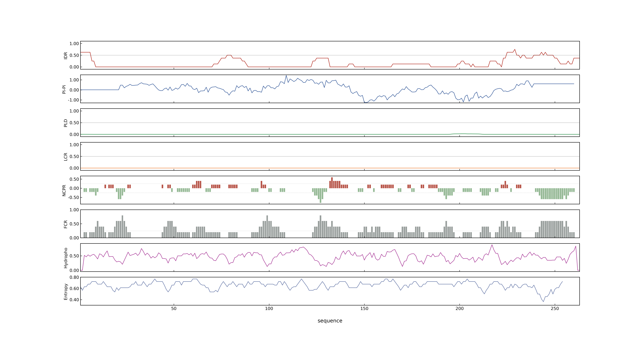Click x-axis tick label 150
Viewport: 644px width, 343px height.
pos(364,309)
